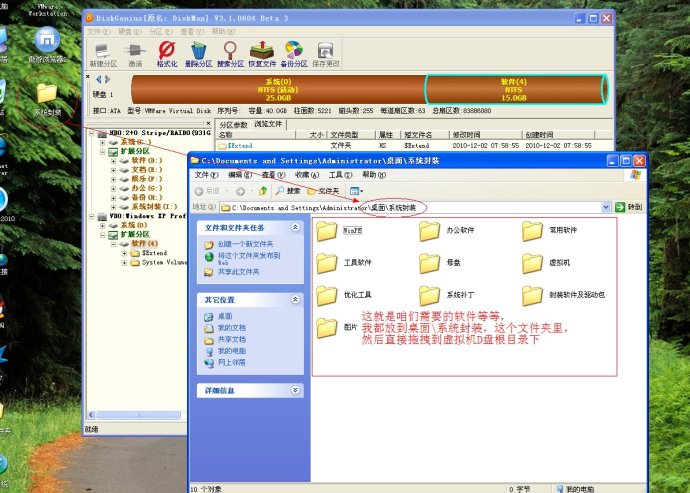The height and width of the screenshot is (493, 690).
Task: Select $Extend row in the file list
Action: [414, 145]
